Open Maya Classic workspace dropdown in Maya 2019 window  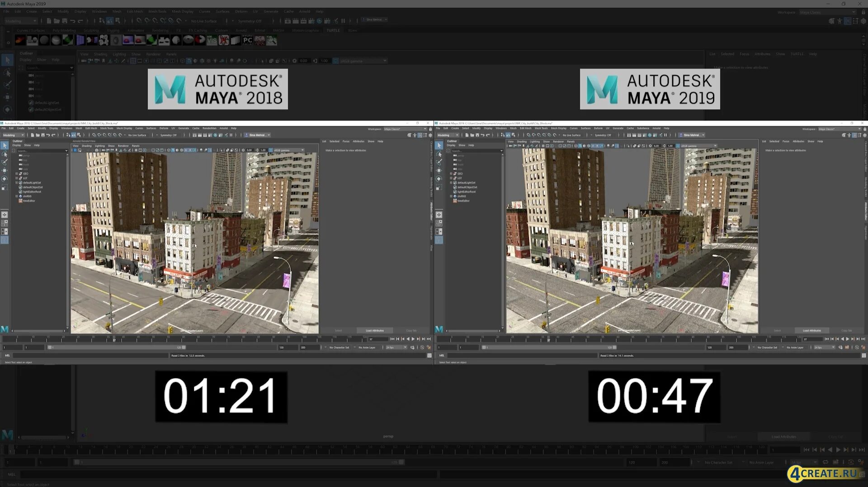(x=840, y=129)
